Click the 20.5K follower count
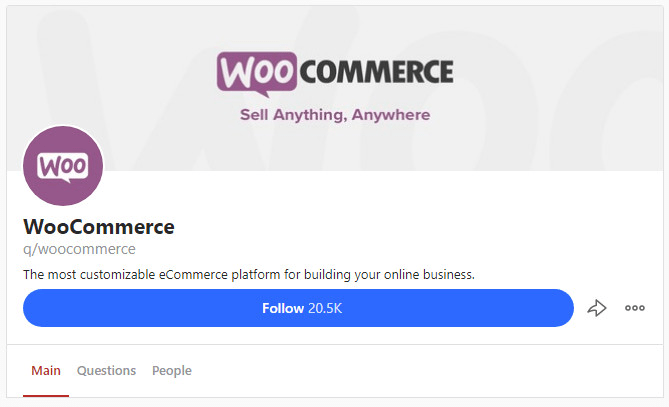 (x=325, y=308)
